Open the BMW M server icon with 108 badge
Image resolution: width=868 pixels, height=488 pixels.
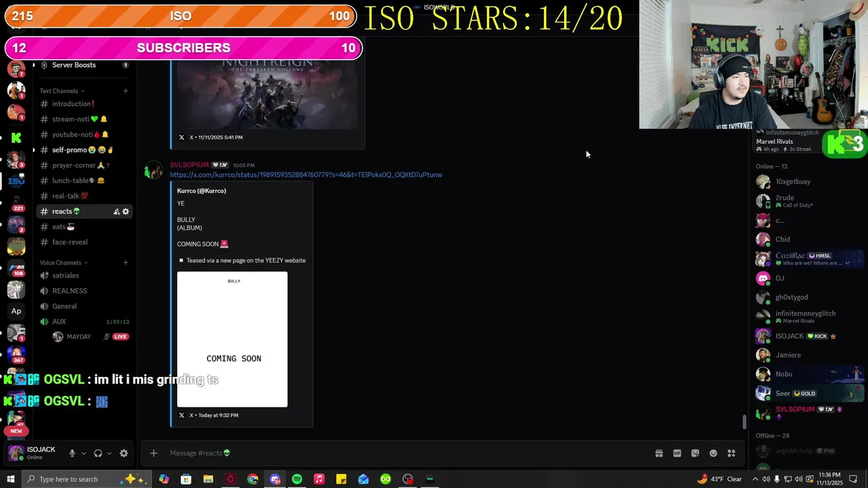click(x=16, y=268)
